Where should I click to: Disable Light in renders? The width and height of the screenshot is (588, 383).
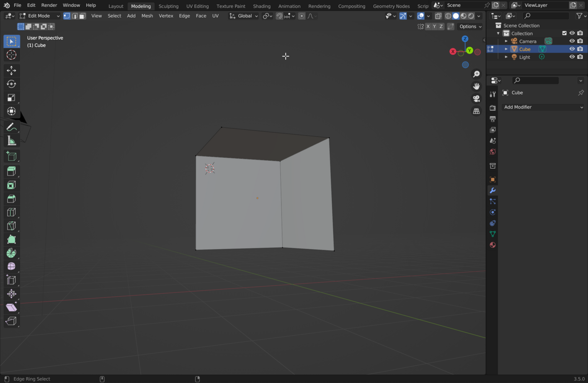pos(580,57)
